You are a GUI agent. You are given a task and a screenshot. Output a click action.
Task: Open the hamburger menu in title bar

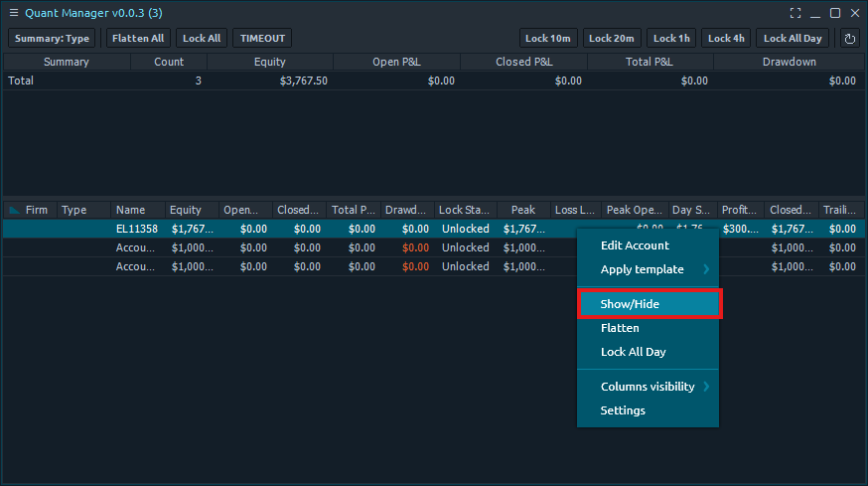tap(13, 12)
